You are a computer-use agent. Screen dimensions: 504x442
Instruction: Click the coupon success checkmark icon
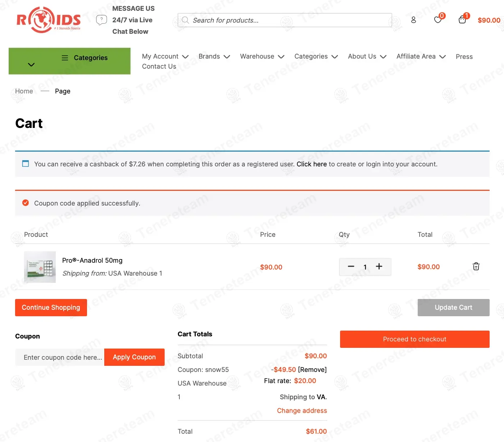[26, 203]
